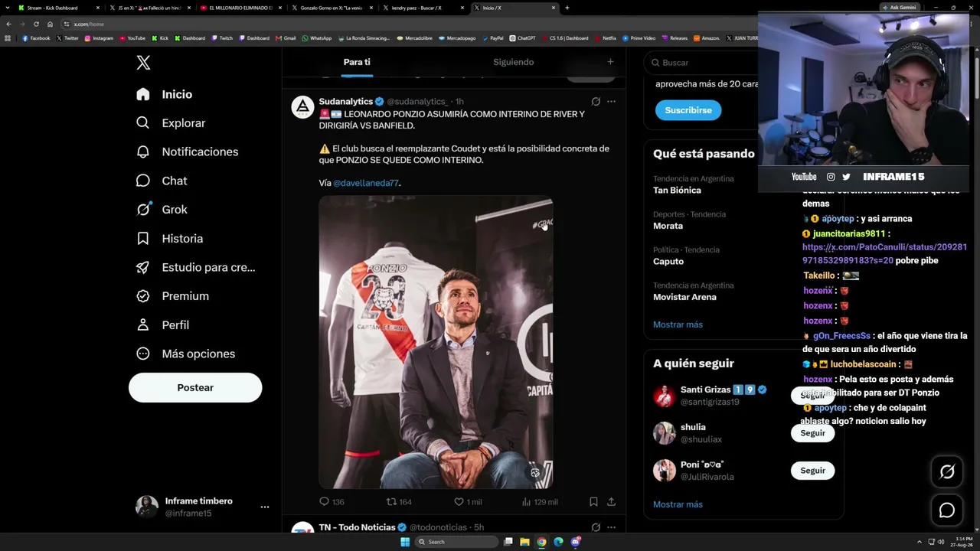
Task: Open the Grok icon on Sudanalytics post
Action: 596,101
